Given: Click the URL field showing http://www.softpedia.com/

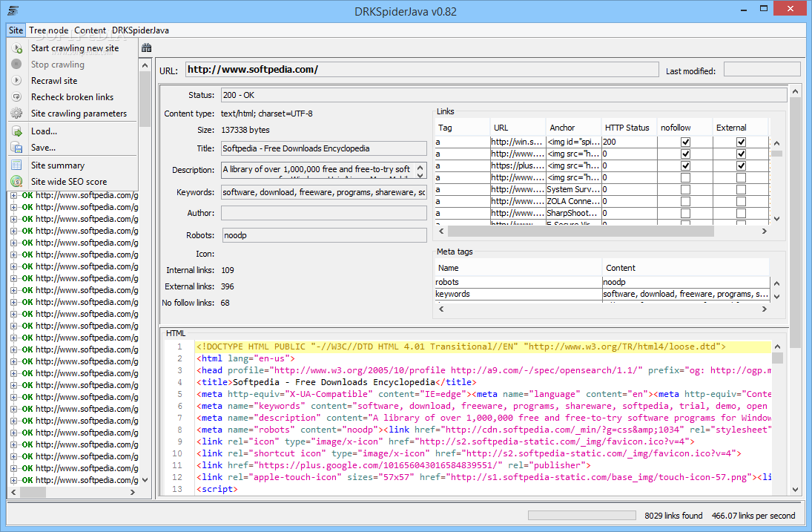Looking at the screenshot, I should point(422,70).
